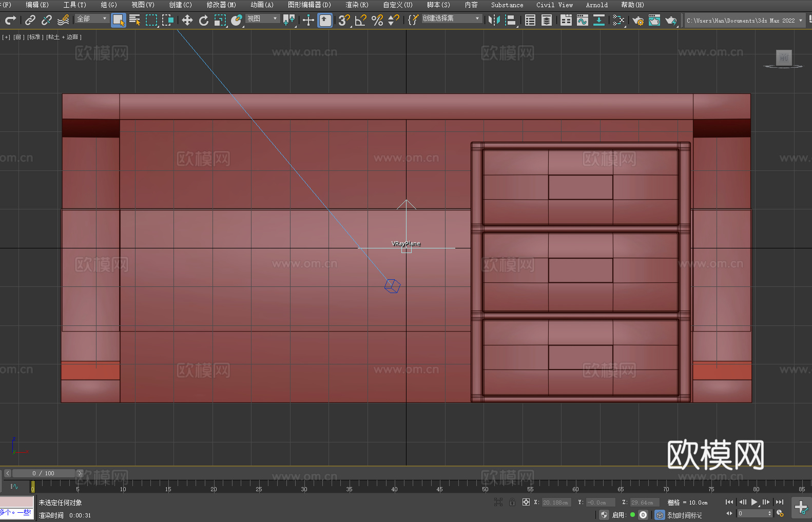Click the Render Production teapot icon
Viewport: 812px width, 522px height.
tap(671, 20)
